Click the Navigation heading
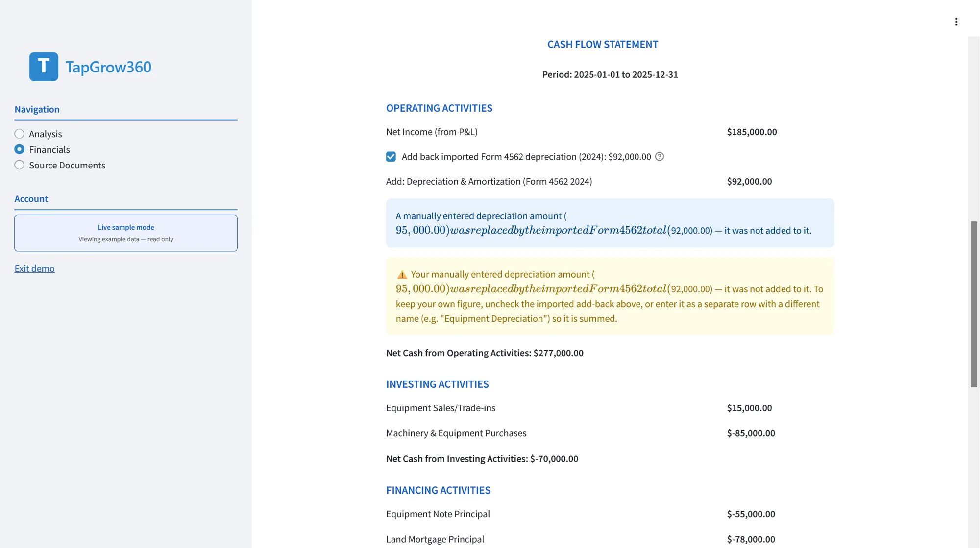The image size is (980, 548). [37, 109]
